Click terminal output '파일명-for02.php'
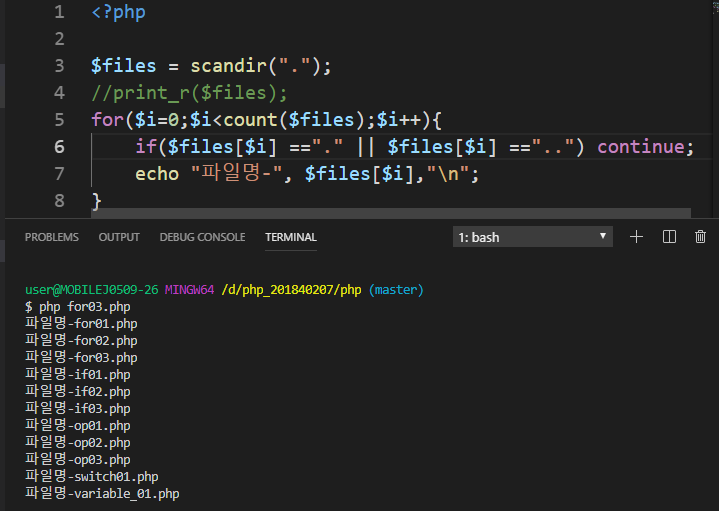 point(81,340)
